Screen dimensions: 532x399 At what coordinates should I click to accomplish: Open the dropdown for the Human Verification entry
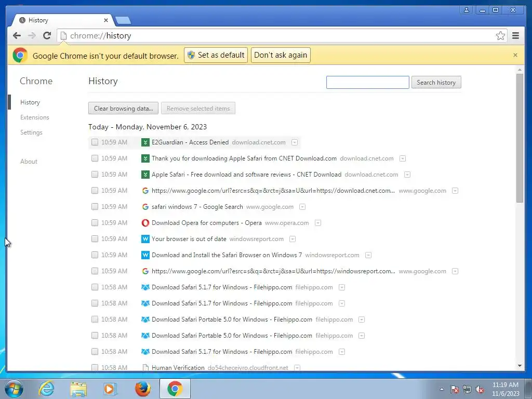297,368
